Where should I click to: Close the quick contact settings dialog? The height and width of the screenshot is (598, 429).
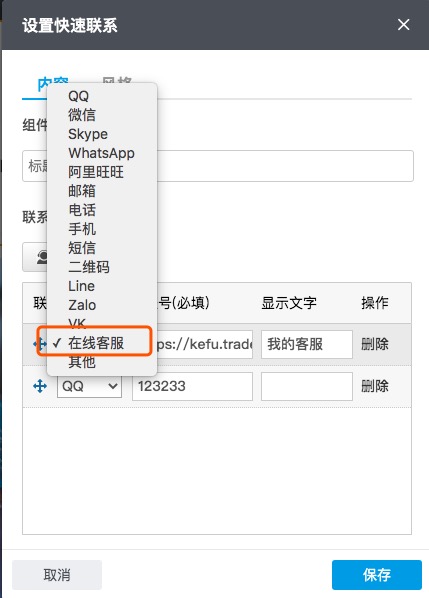tap(403, 25)
